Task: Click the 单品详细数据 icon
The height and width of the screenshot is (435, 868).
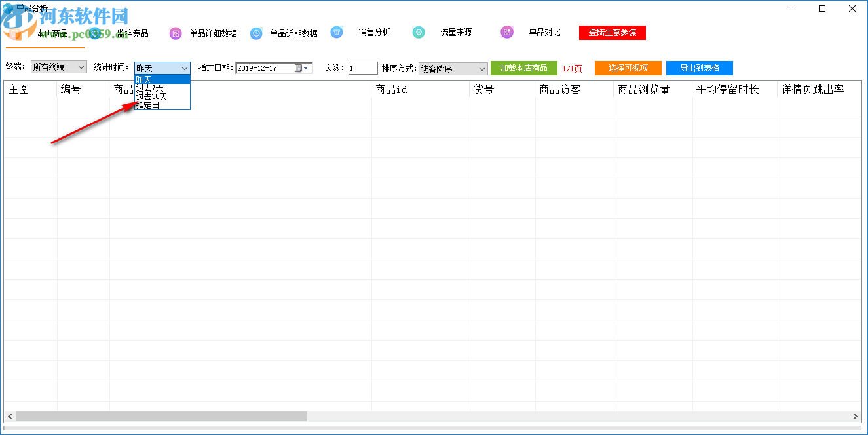Action: pyautogui.click(x=175, y=32)
